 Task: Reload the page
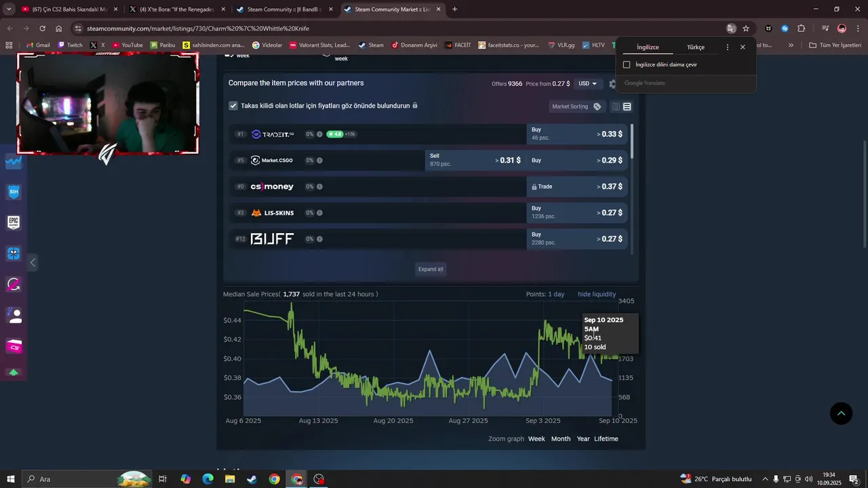(x=42, y=28)
